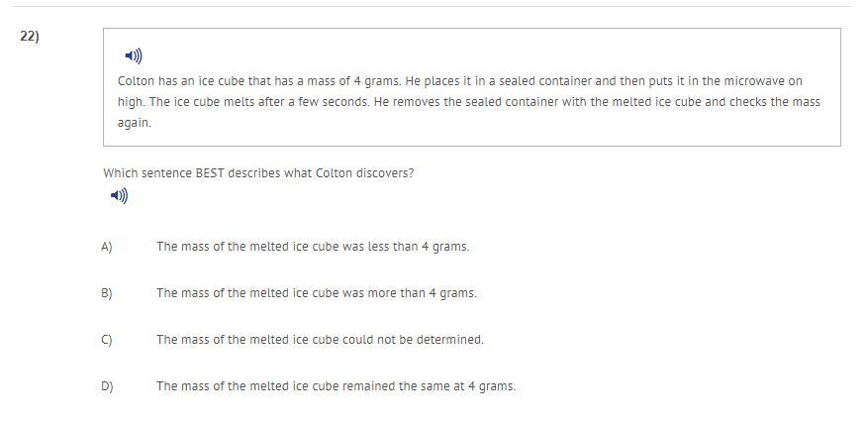
Task: Select answer choice letter B)
Action: (107, 293)
